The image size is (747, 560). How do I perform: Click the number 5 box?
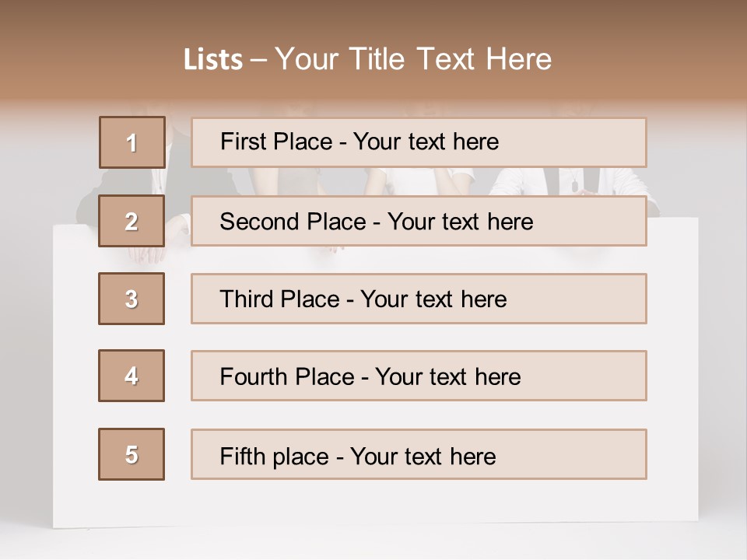132,454
